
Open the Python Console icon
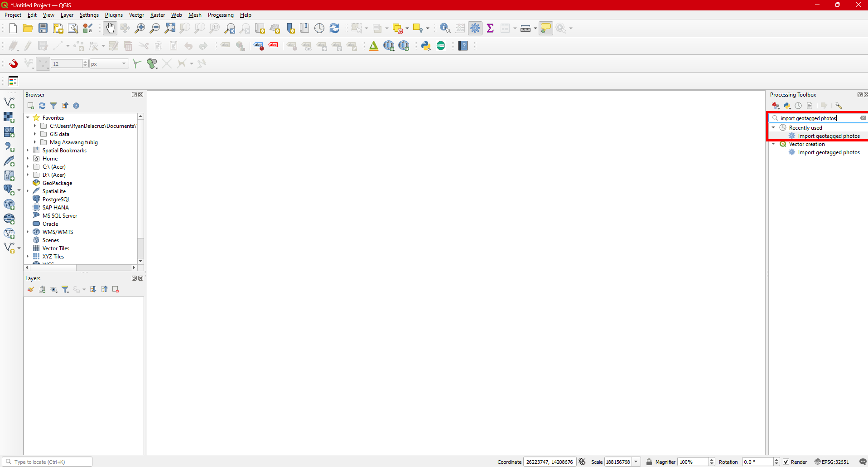[426, 46]
